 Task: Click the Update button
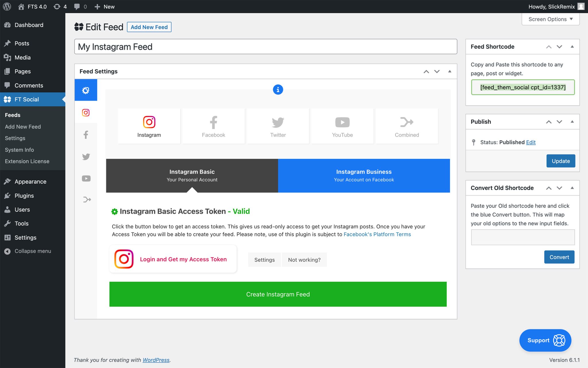(561, 161)
